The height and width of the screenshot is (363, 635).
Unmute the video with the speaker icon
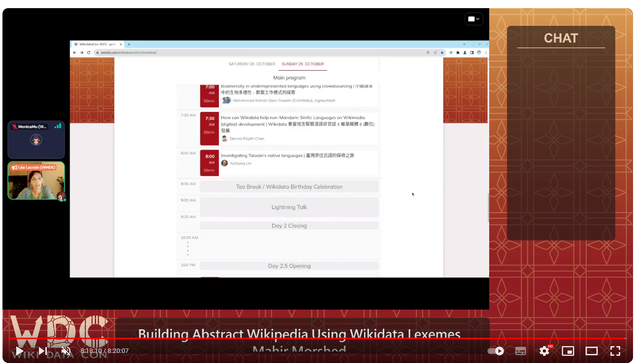click(x=67, y=351)
